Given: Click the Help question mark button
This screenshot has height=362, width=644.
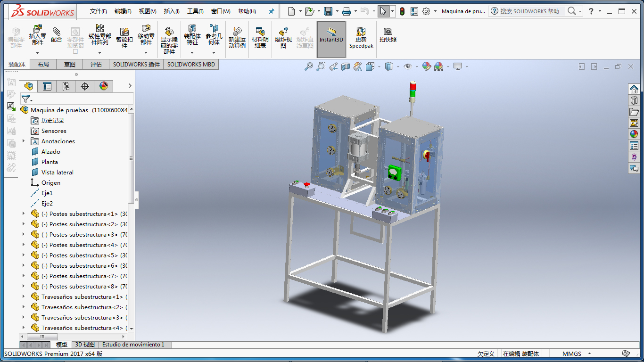Looking at the screenshot, I should 591,11.
